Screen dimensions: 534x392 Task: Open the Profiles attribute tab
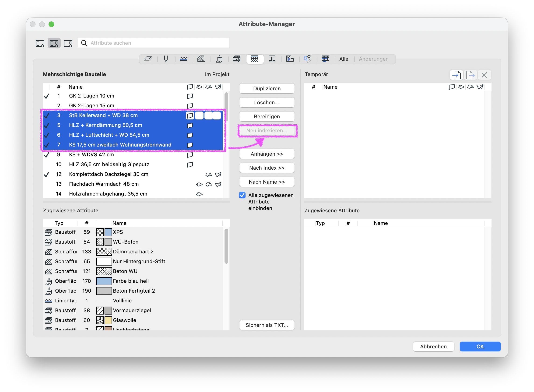tap(272, 59)
